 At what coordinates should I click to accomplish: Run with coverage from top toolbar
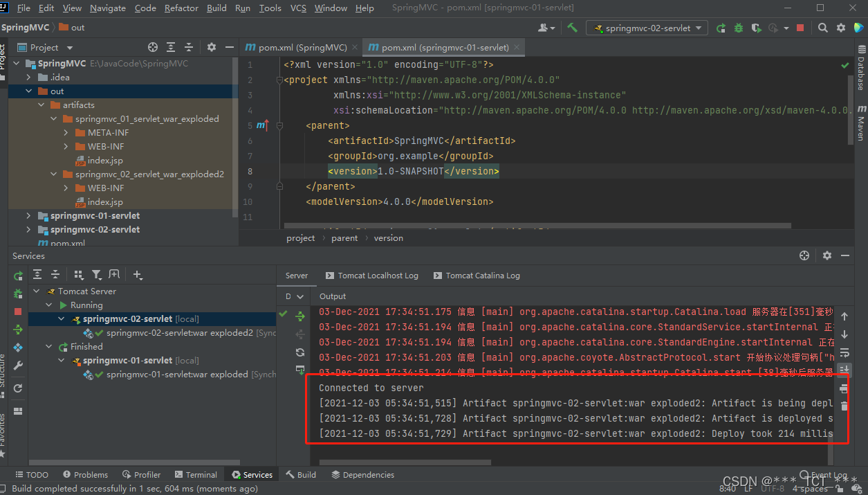point(757,28)
